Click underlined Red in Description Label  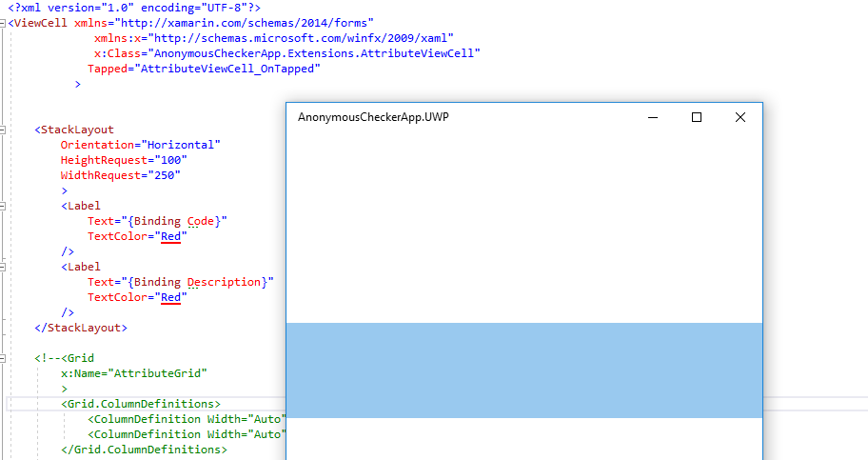[170, 297]
